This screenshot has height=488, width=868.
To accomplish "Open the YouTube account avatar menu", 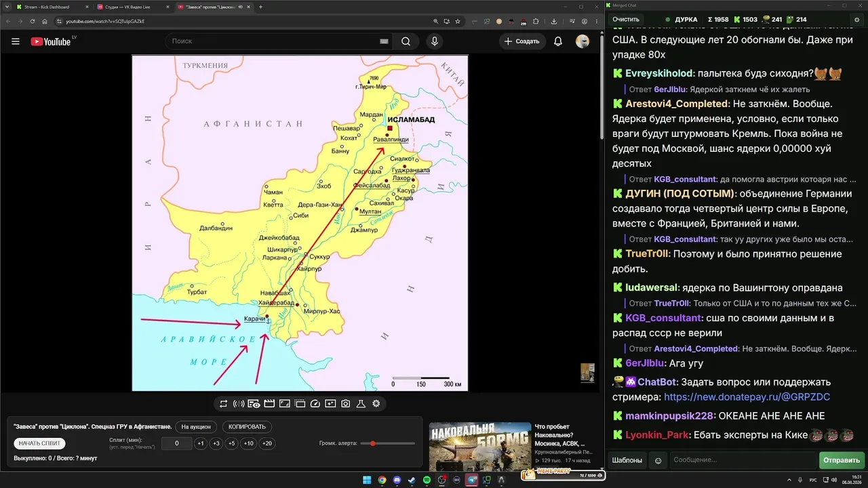I will tap(583, 41).
